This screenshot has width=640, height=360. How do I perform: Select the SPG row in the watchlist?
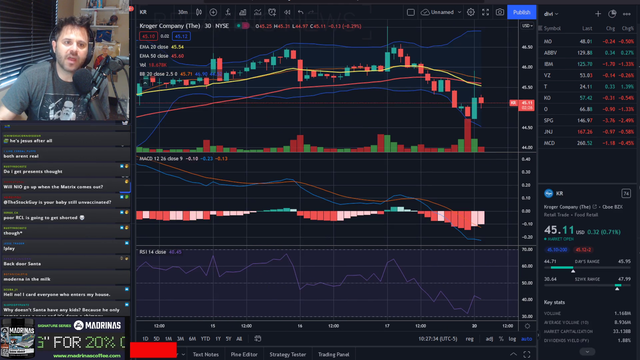coord(589,120)
